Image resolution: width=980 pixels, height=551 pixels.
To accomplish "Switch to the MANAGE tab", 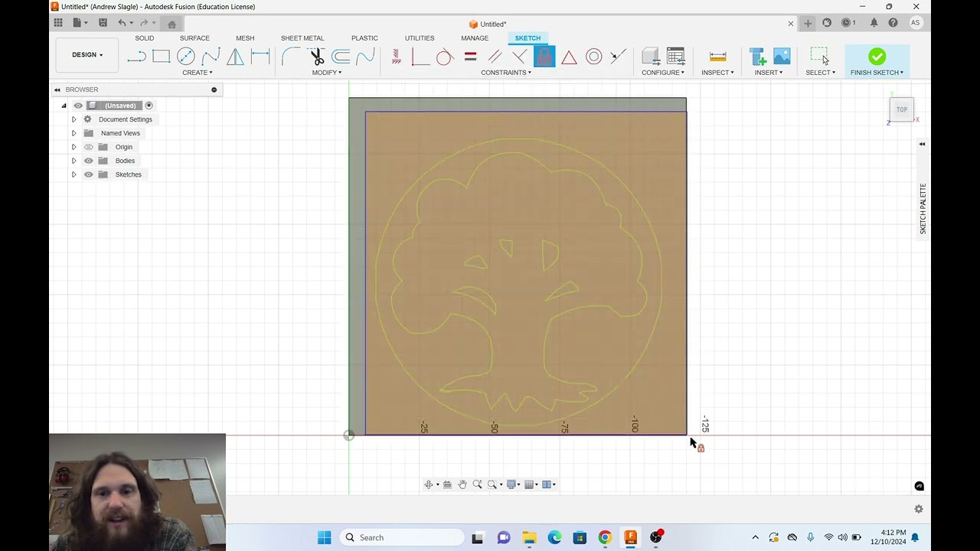I will pyautogui.click(x=475, y=38).
